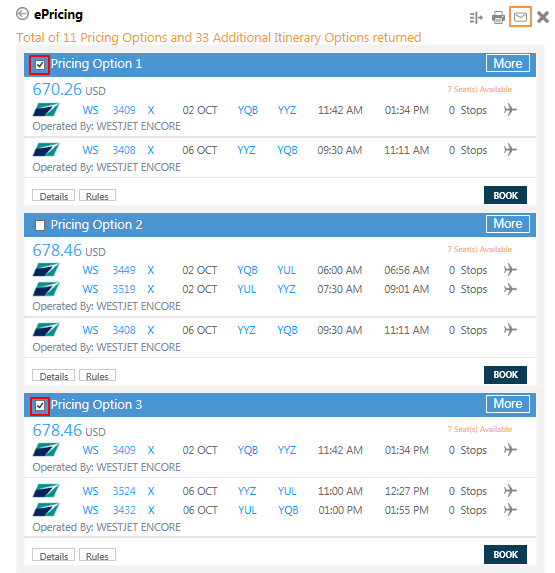This screenshot has height=573, width=555.
Task: Click the WestJet logo beside flight WS 3449
Action: [x=46, y=270]
